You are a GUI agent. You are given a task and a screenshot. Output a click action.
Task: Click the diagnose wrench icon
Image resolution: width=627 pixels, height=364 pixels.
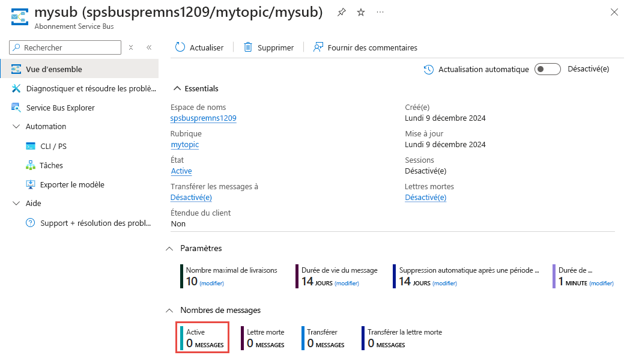16,88
